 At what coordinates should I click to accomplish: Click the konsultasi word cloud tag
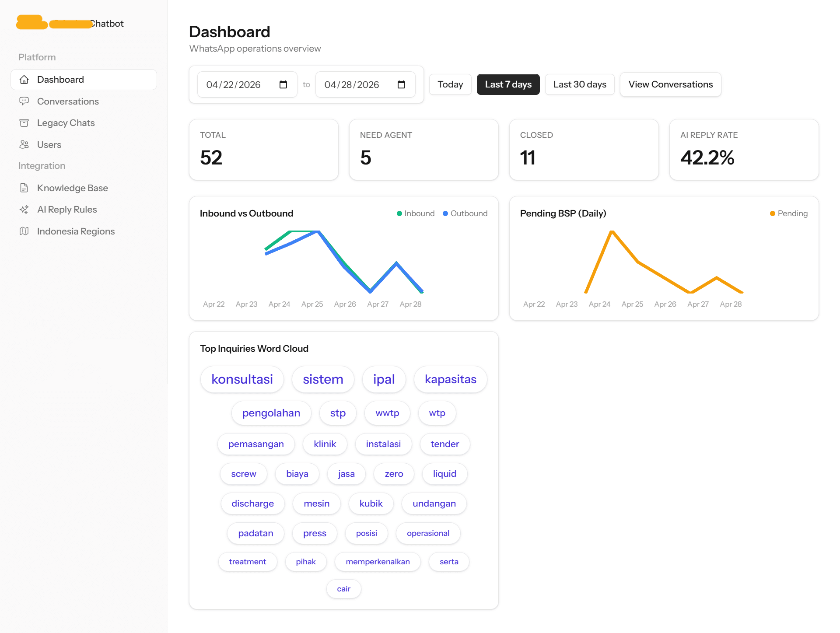point(242,379)
